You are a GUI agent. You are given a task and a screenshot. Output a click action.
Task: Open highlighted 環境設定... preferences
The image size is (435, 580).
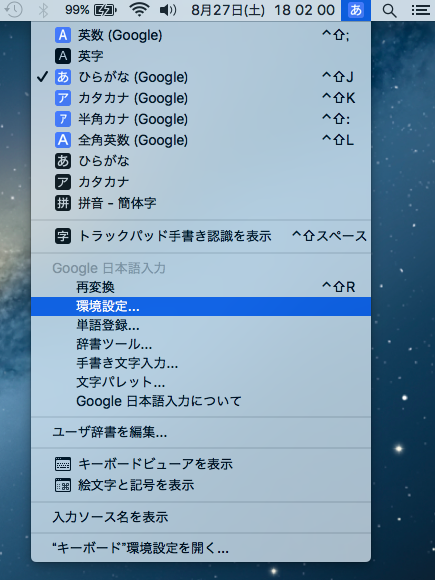[201, 306]
